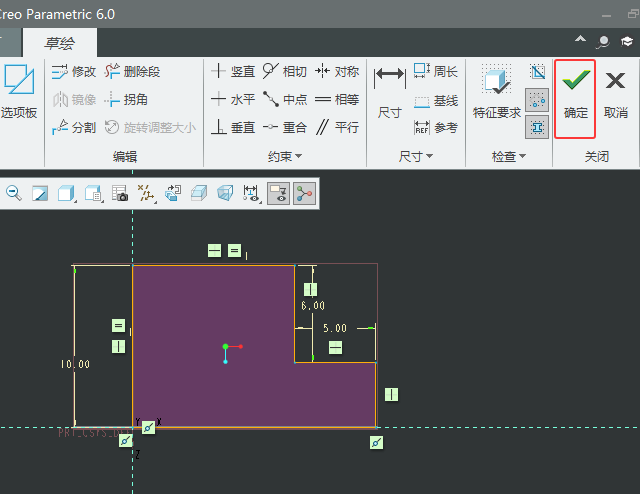The image size is (640, 494).
Task: Apply the 相切 tangent constraint
Action: tap(284, 72)
